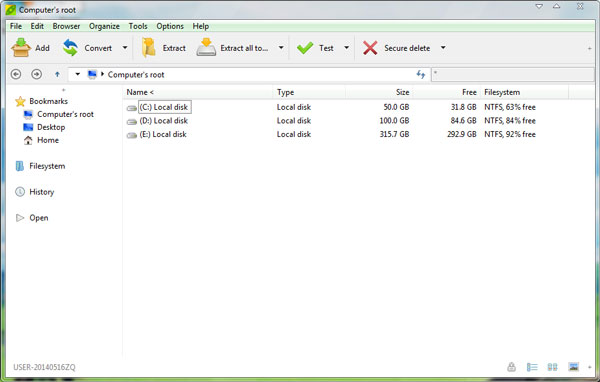Open the Convert dropdown arrow
This screenshot has width=600, height=382.
[x=125, y=48]
